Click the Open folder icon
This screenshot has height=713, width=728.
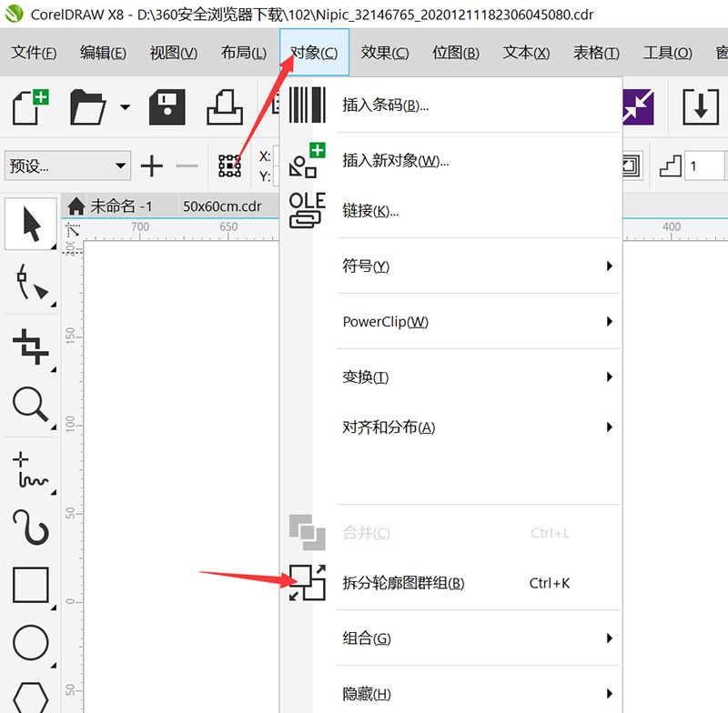click(x=87, y=107)
